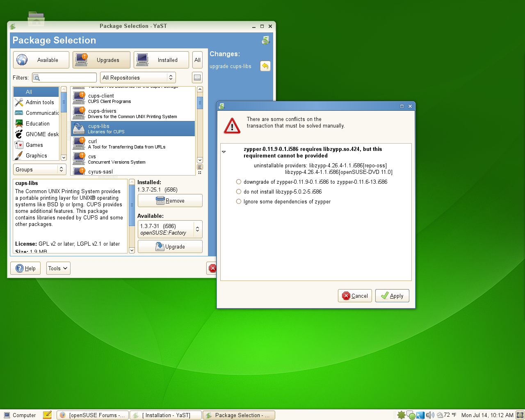Click the network monitor tray icon
The height and width of the screenshot is (420, 525).
click(420, 415)
